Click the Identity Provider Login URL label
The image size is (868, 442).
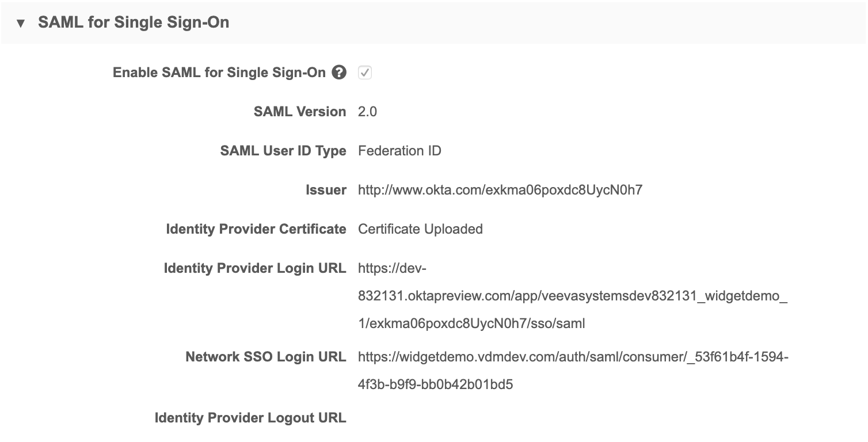(254, 268)
